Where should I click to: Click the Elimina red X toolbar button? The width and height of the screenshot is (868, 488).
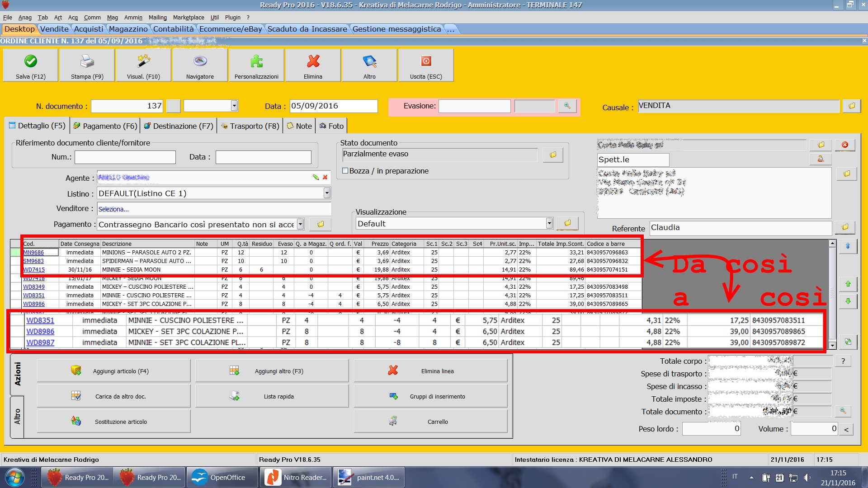(313, 66)
